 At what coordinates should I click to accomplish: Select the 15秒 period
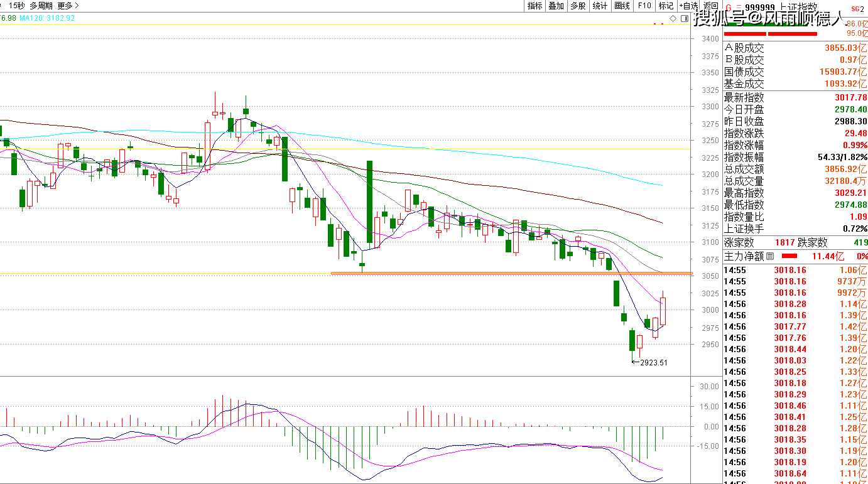pos(17,6)
